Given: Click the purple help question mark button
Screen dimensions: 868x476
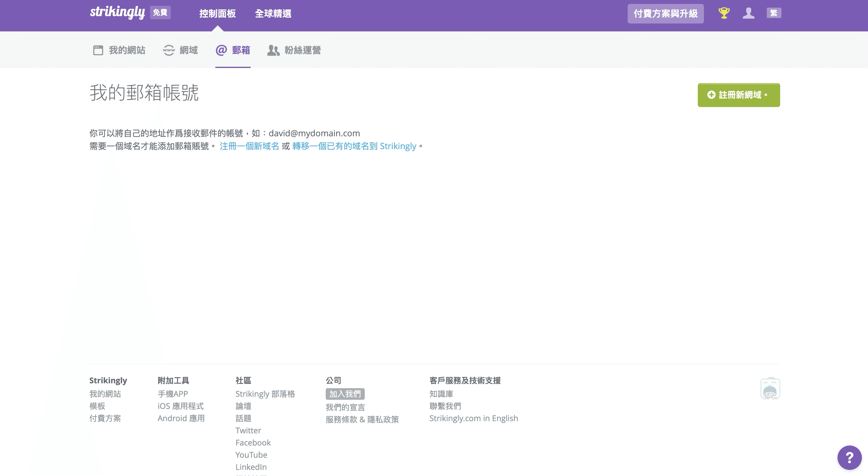Looking at the screenshot, I should click(x=849, y=457).
